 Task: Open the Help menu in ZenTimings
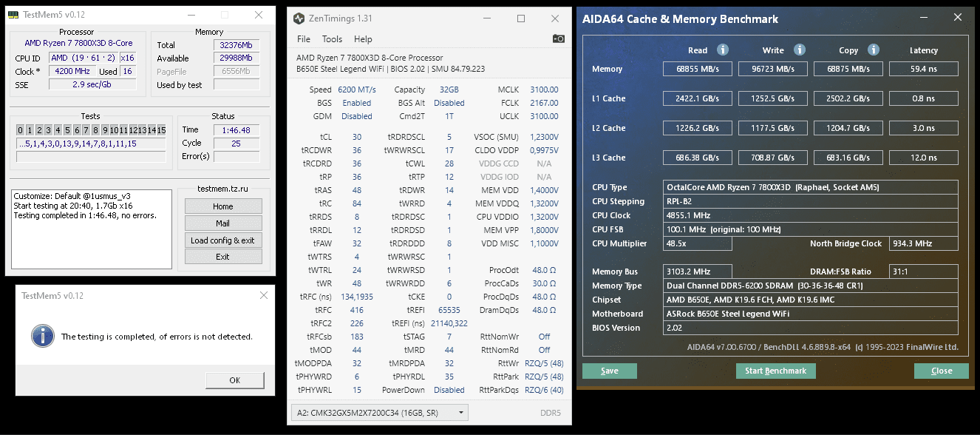[x=363, y=39]
